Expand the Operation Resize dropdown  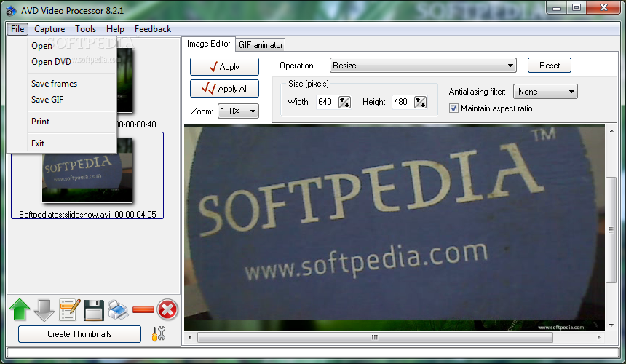tap(423, 65)
